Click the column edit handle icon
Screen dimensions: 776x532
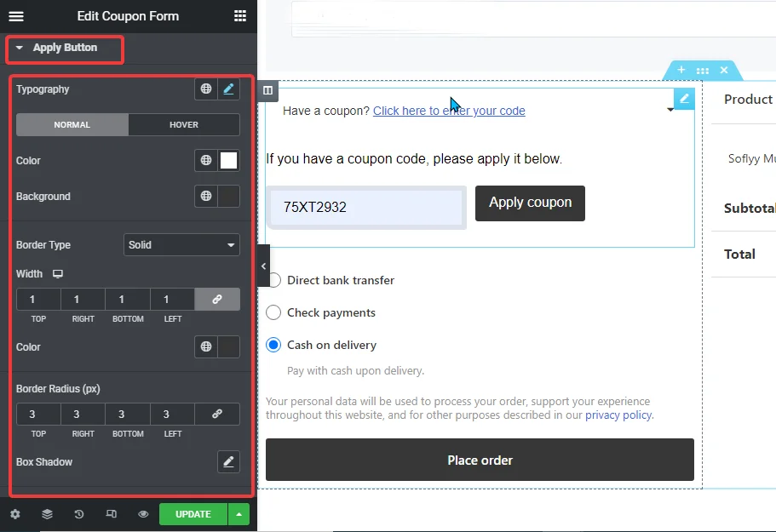point(267,90)
